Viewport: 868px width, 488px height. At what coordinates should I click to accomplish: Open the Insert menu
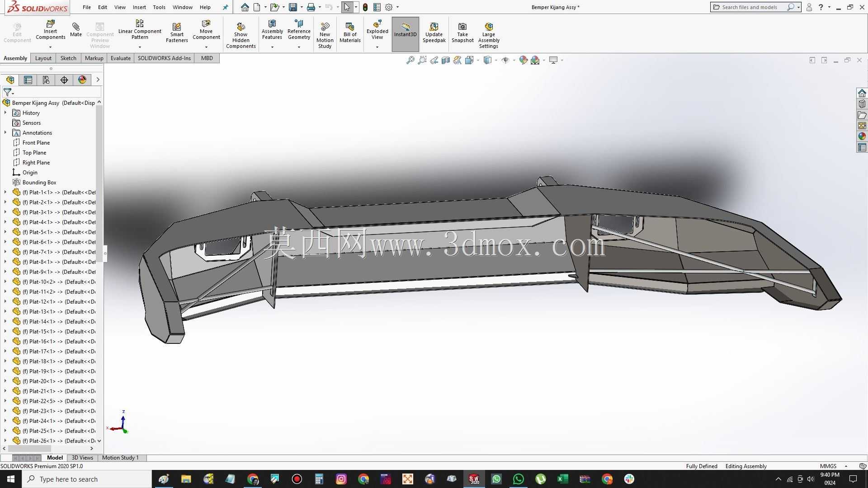coord(139,7)
